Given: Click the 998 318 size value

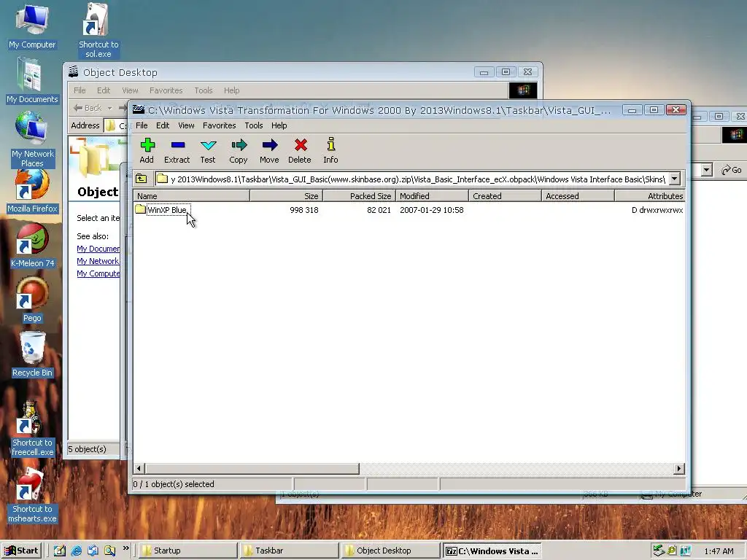Looking at the screenshot, I should [x=304, y=210].
